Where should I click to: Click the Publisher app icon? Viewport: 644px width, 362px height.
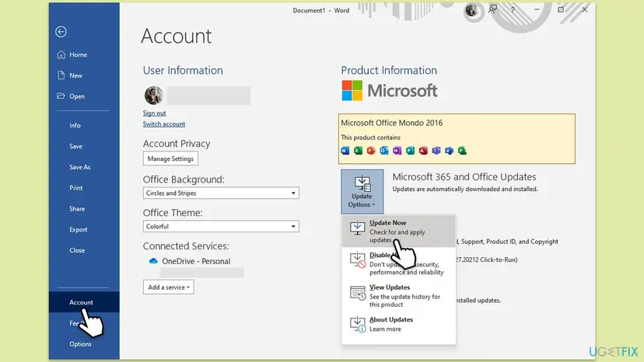[410, 151]
